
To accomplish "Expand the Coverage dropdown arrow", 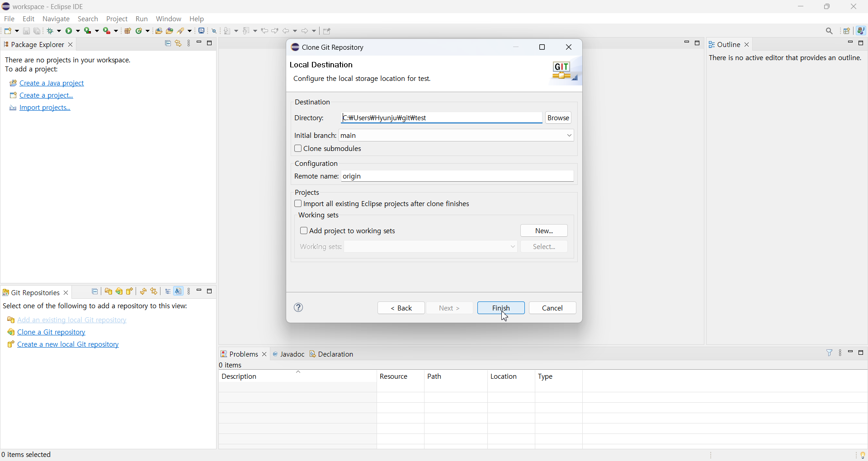I will (97, 31).
